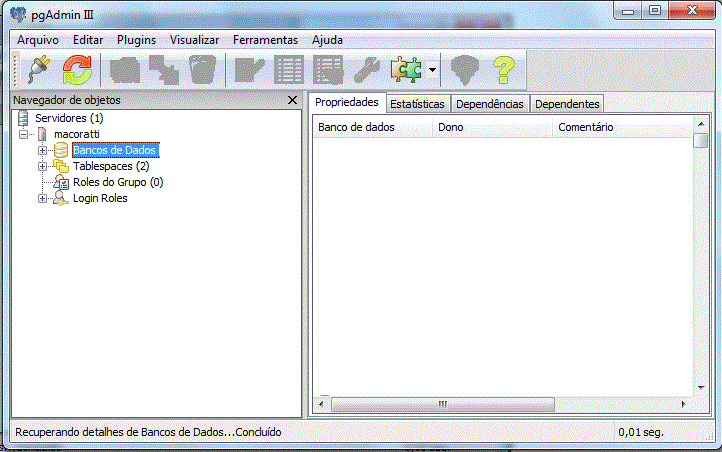Click the pgAdmin elephant title bar icon

pyautogui.click(x=18, y=14)
